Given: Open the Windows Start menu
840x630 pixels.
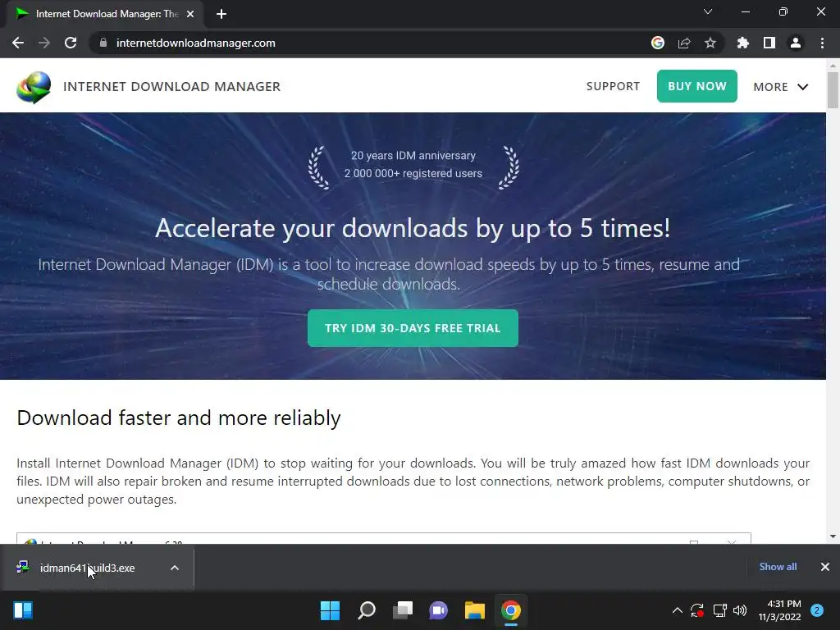Looking at the screenshot, I should [x=330, y=610].
